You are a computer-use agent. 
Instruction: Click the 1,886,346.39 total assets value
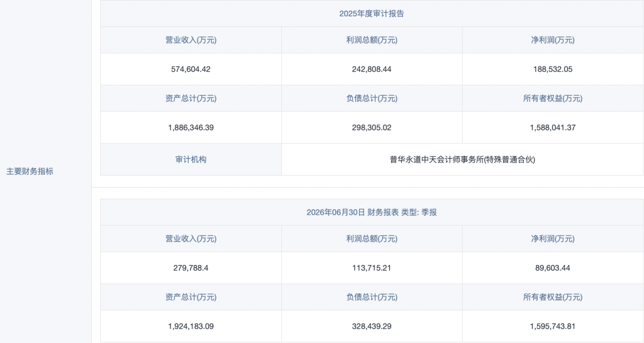(191, 127)
